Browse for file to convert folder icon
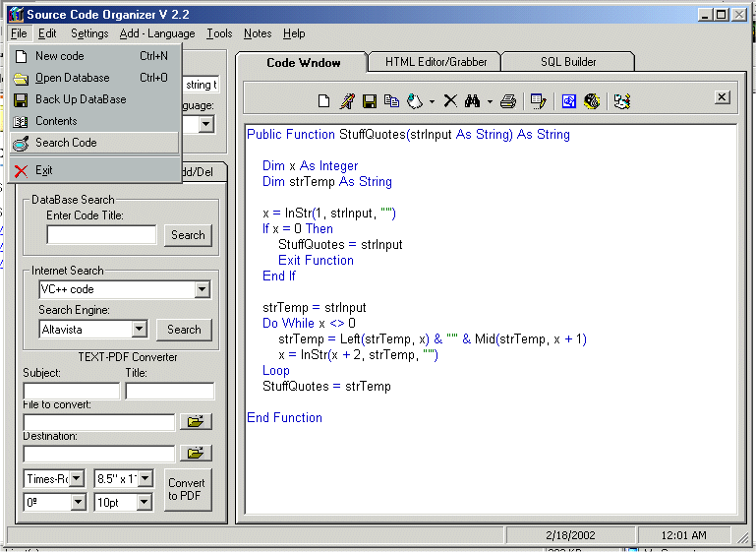This screenshot has width=756, height=552. coord(198,422)
